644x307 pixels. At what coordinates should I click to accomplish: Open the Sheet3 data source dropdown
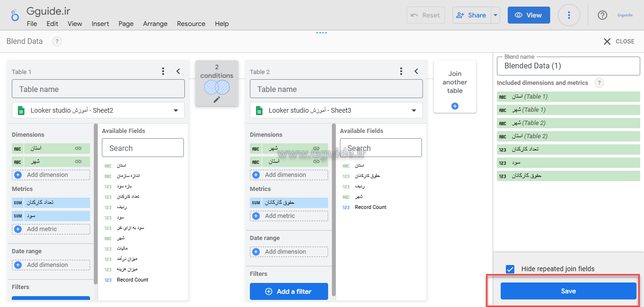point(413,110)
